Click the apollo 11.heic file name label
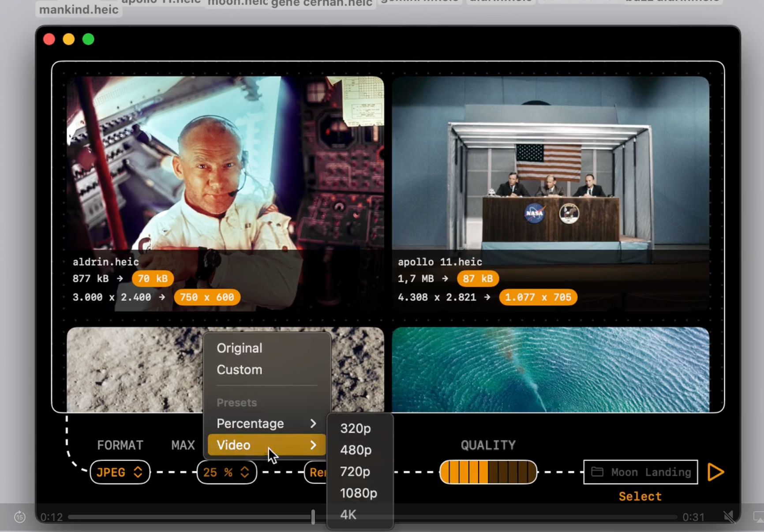This screenshot has width=764, height=532. click(440, 262)
